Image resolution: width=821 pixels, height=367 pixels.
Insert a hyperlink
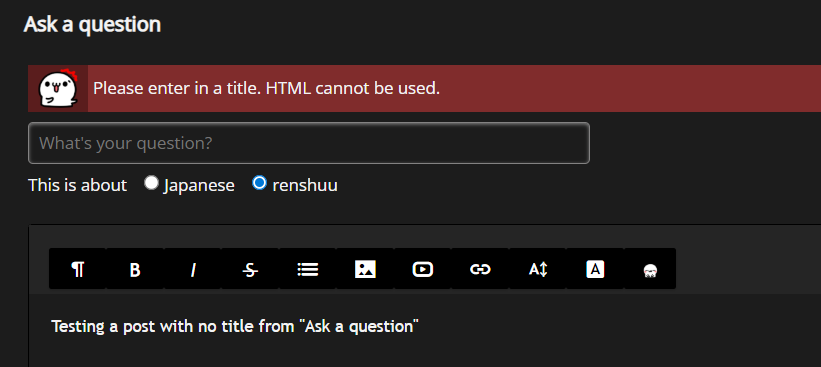tap(480, 269)
